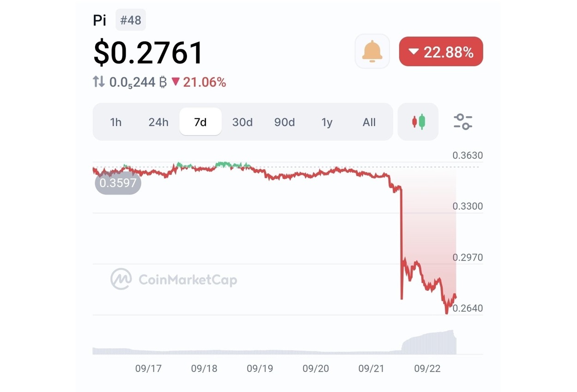Open chart settings sliders icon
The width and height of the screenshot is (577, 392).
(463, 122)
